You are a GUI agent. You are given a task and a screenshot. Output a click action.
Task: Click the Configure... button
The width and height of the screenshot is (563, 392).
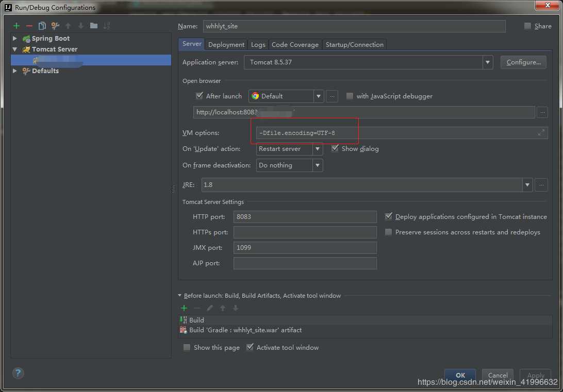pos(523,62)
